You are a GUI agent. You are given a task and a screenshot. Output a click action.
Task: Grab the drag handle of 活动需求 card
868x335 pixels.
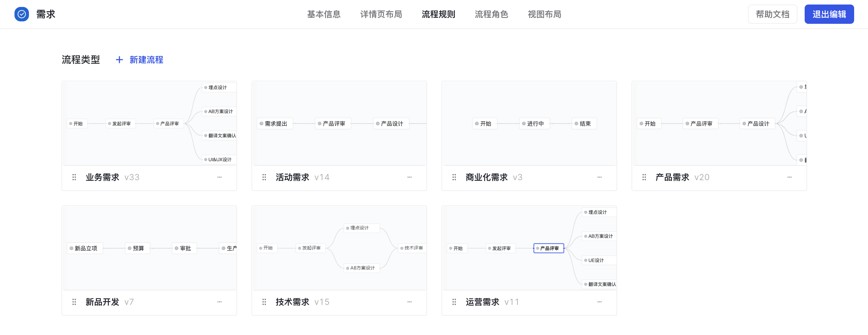pos(264,177)
